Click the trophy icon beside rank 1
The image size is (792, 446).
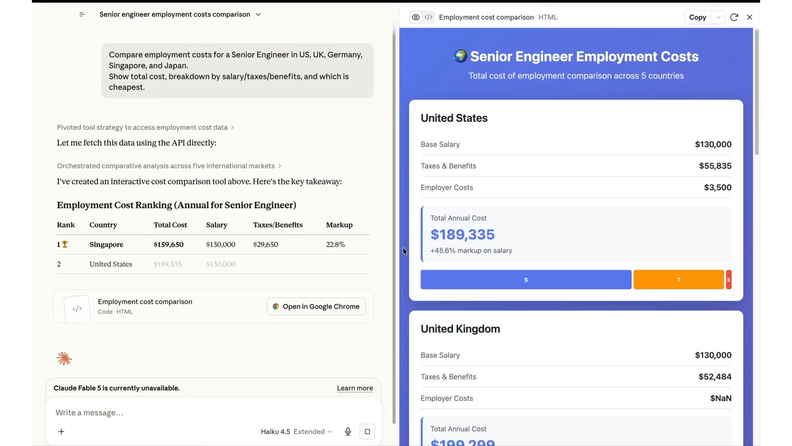coord(65,244)
